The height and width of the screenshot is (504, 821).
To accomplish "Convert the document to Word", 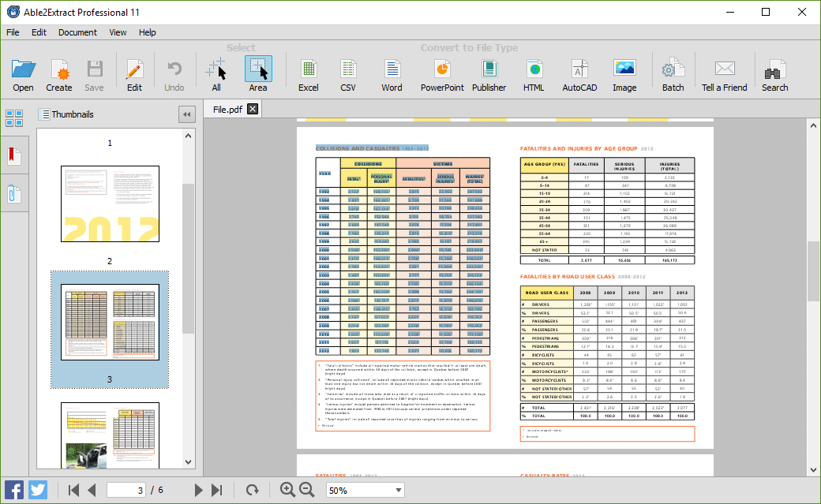I will click(392, 75).
